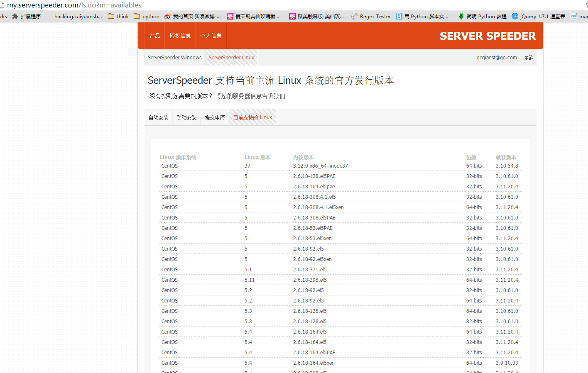Screen dimensions: 588x373
Task: Click 64-bits in the linode37 row
Action: coord(474,166)
